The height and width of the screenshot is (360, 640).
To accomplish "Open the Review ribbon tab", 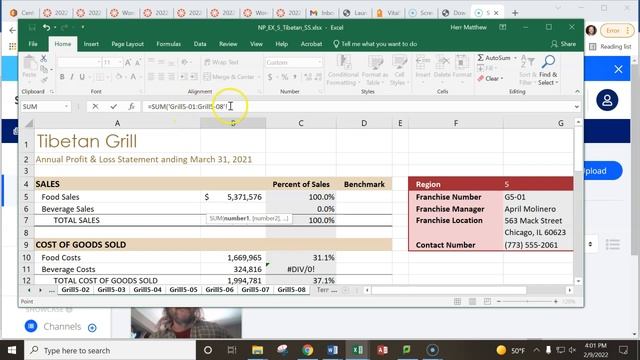I will click(228, 44).
